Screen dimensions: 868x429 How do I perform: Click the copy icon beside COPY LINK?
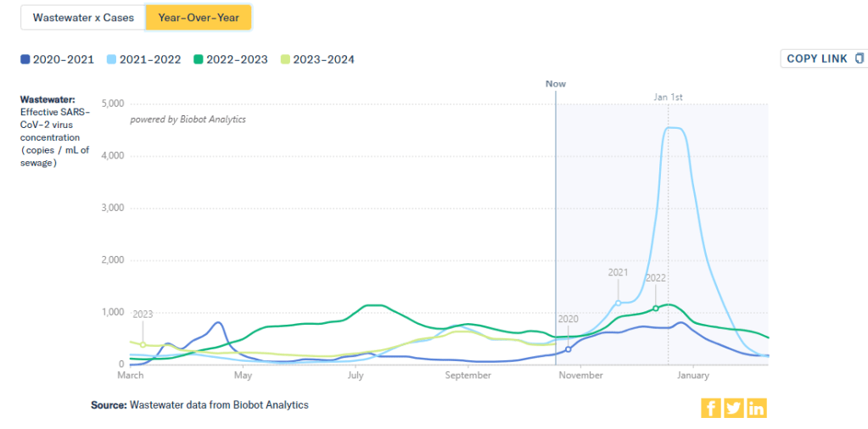pyautogui.click(x=860, y=58)
